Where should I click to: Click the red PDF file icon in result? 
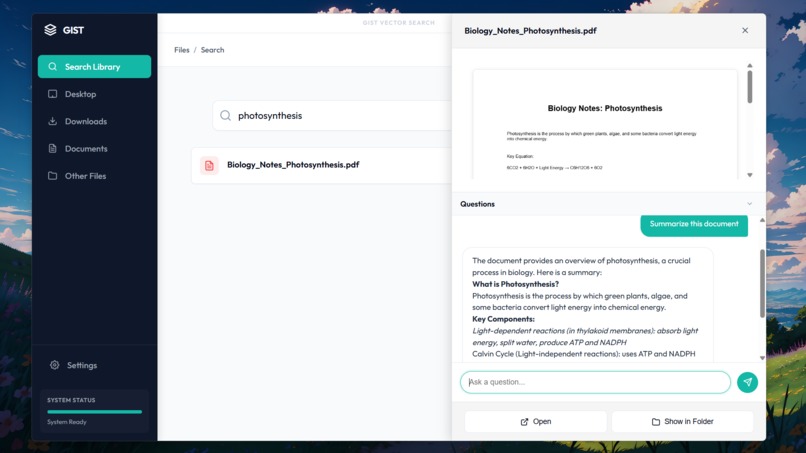click(209, 166)
